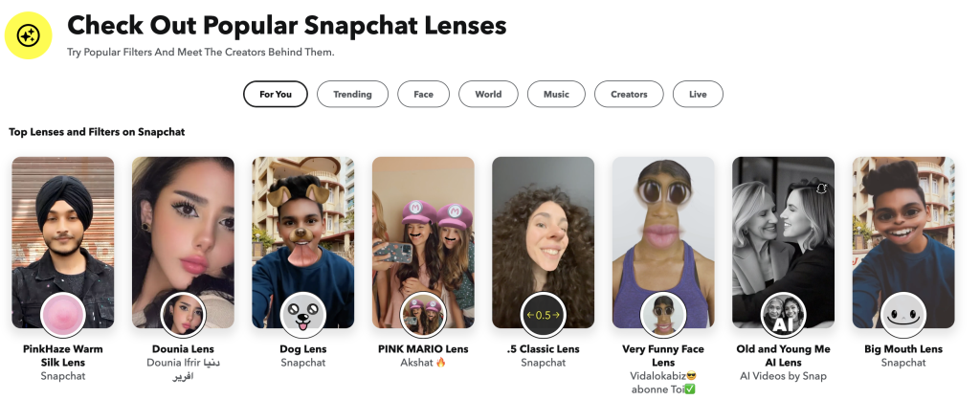980x400 pixels.
Task: Go to the Music tab
Action: [x=556, y=95]
